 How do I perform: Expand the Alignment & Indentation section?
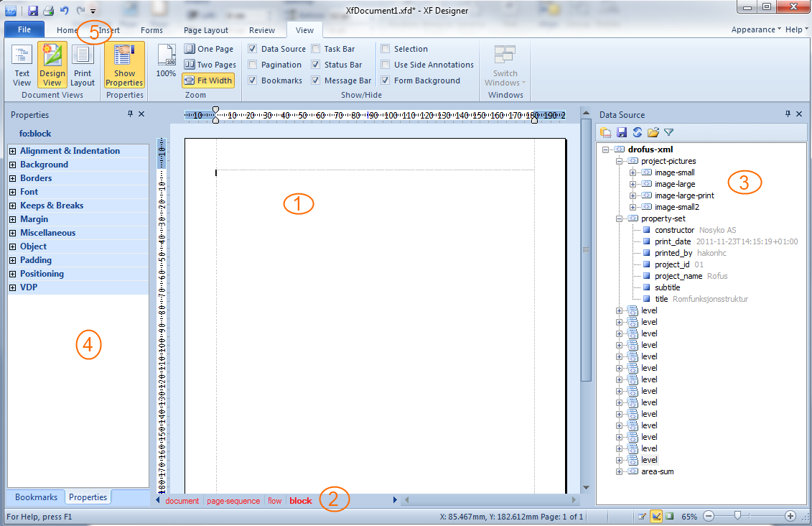pos(13,151)
